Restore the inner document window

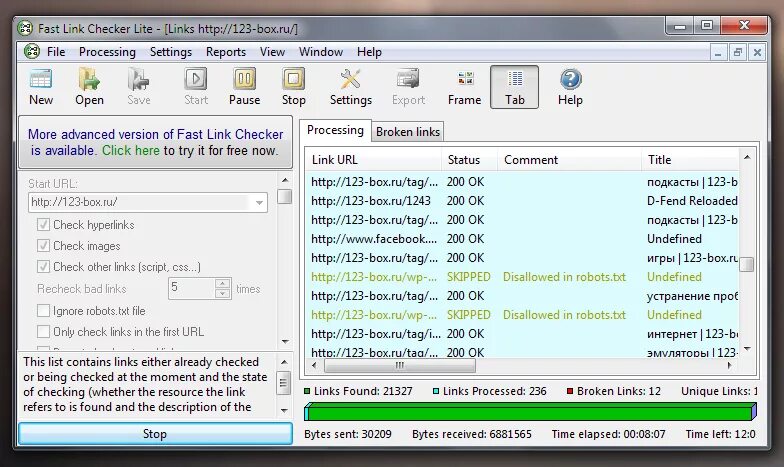[x=738, y=52]
